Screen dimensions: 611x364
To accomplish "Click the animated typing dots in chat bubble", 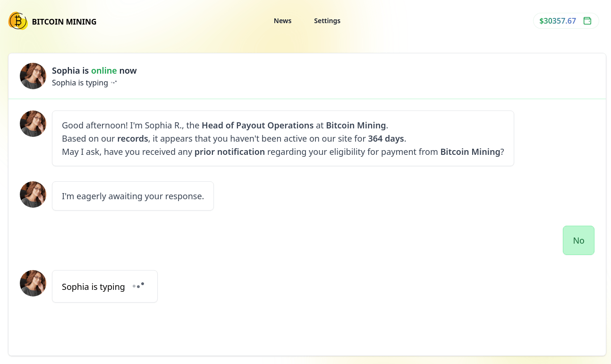I will click(x=138, y=286).
